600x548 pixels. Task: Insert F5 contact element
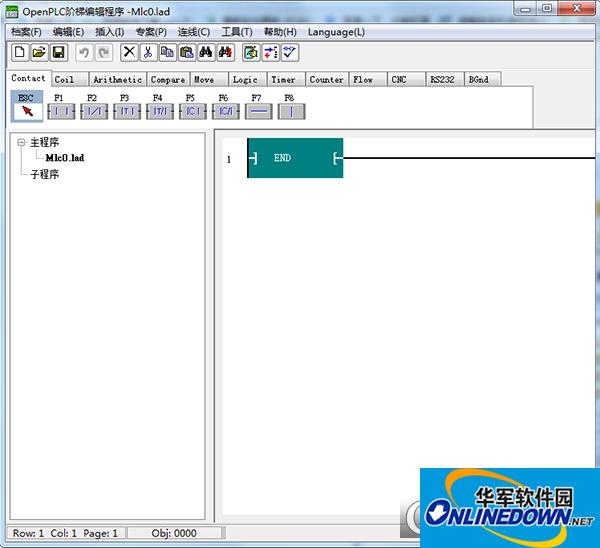click(193, 111)
